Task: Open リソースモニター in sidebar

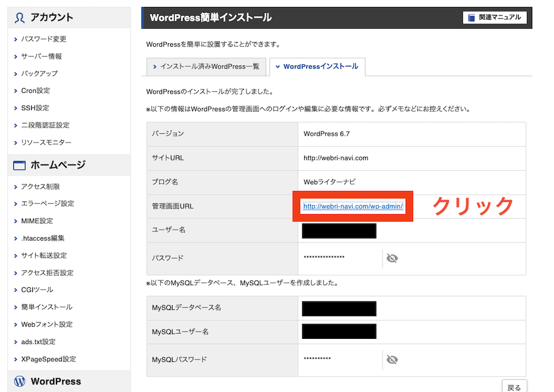Action: coord(46,143)
